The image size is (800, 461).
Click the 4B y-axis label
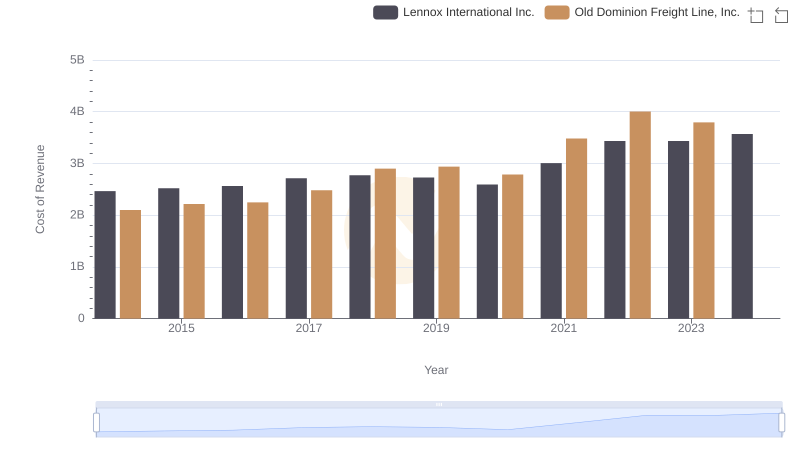coord(77,111)
